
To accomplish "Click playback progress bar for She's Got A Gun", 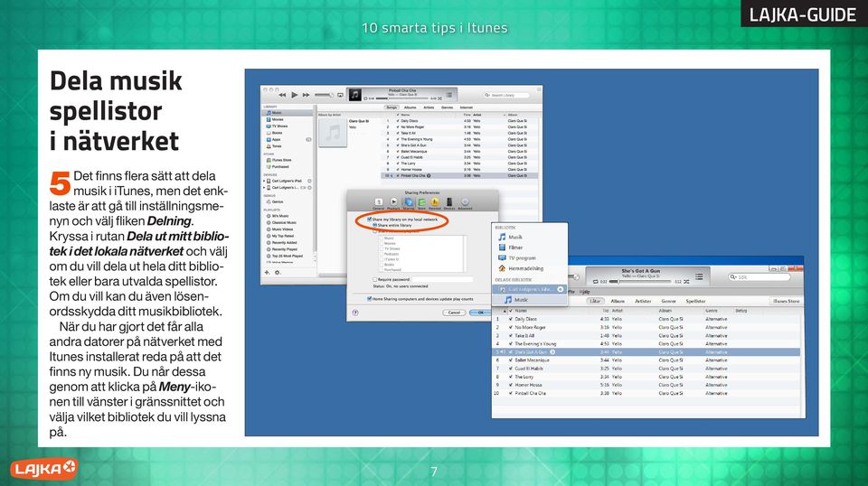I will (x=639, y=282).
